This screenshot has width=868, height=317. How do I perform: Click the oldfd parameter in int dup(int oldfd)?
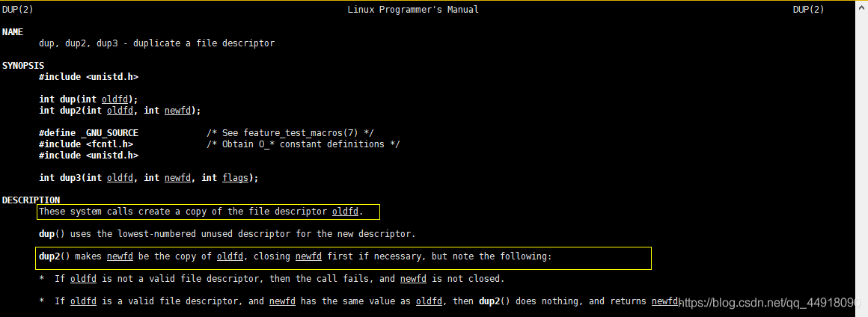coord(114,99)
